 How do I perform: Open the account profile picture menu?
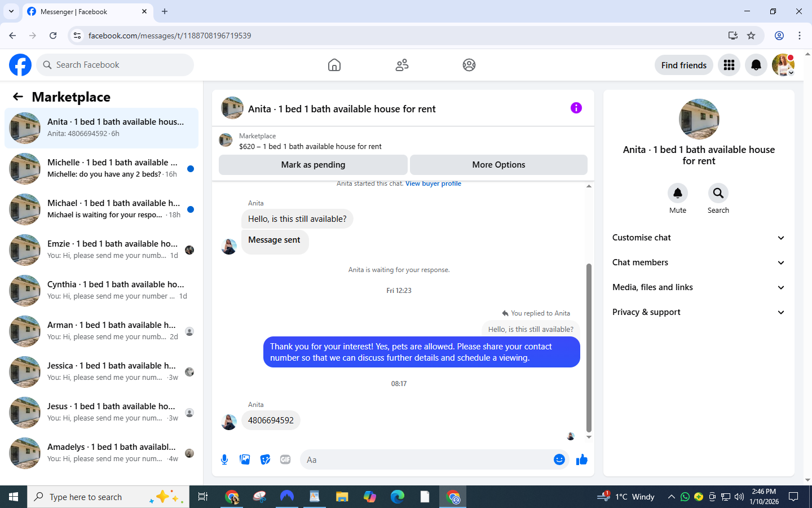click(x=783, y=65)
